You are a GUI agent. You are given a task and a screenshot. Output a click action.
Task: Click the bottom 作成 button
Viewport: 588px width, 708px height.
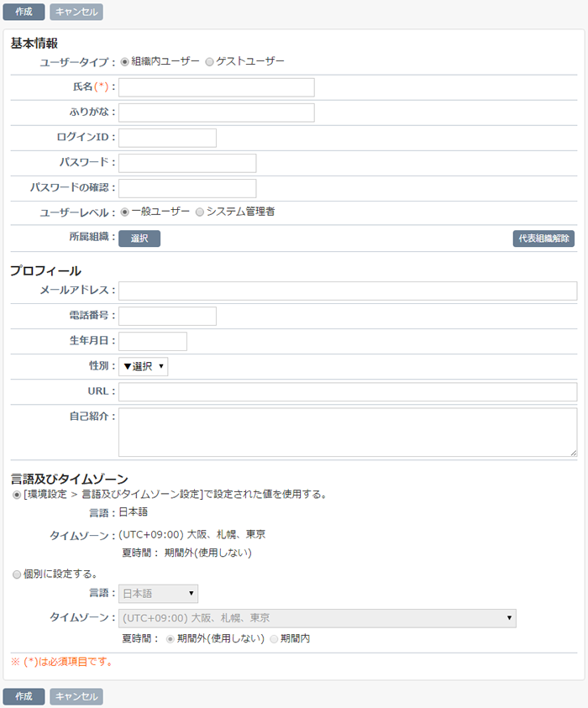click(24, 696)
